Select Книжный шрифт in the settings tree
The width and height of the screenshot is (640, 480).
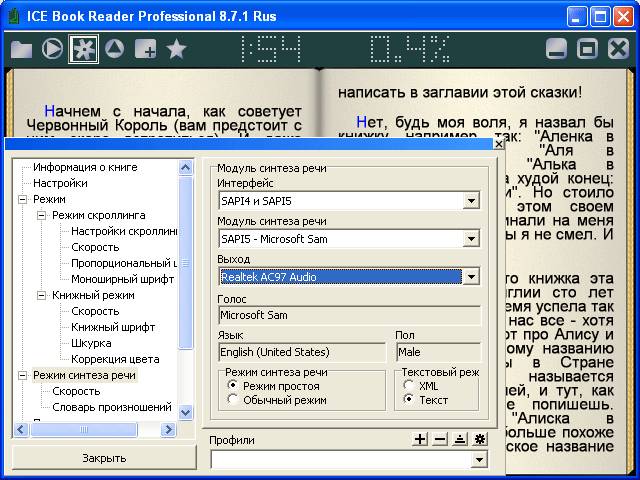[x=113, y=327]
